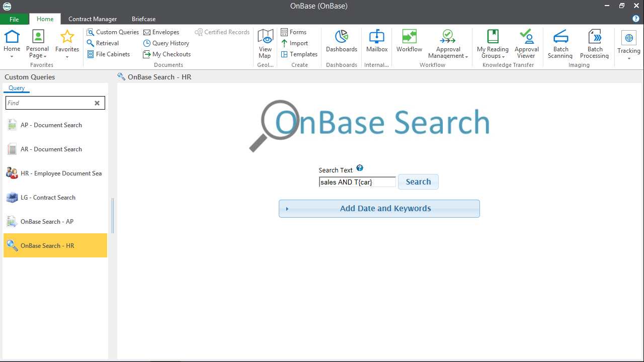
Task: Click the blue help icon in title bar
Action: [x=636, y=19]
